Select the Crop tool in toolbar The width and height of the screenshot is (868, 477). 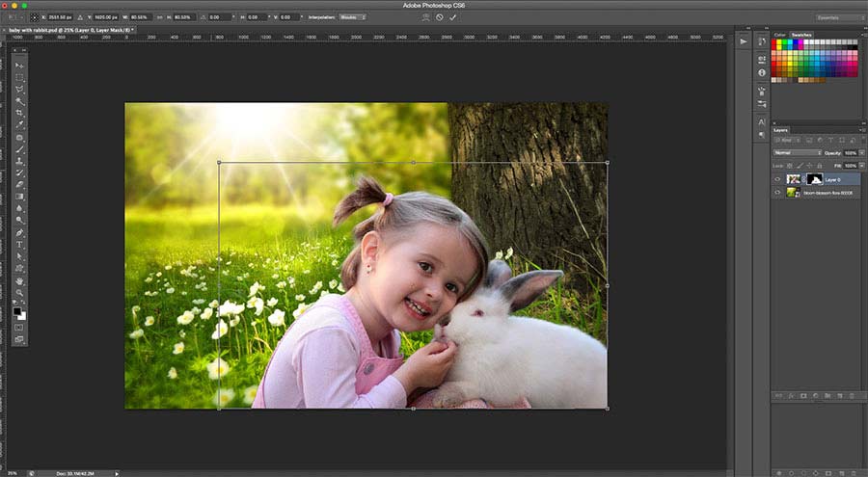(x=19, y=113)
